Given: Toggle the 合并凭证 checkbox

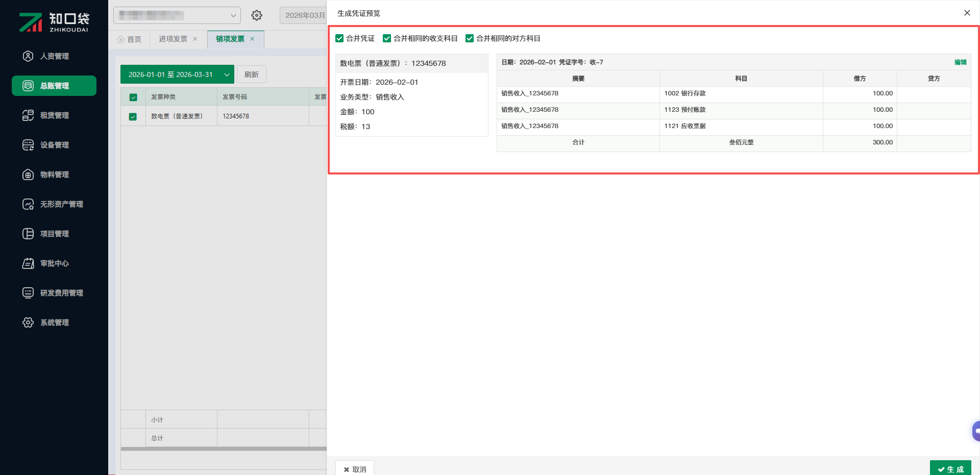Looking at the screenshot, I should (339, 38).
